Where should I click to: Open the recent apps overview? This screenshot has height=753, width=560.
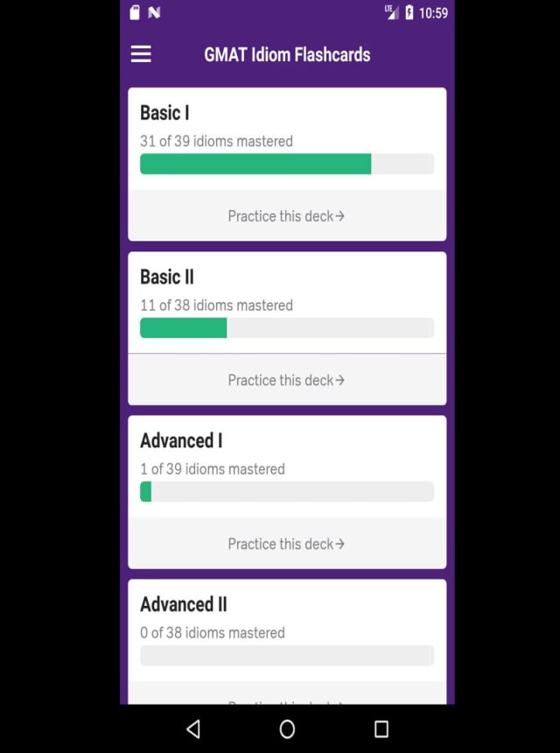(381, 728)
